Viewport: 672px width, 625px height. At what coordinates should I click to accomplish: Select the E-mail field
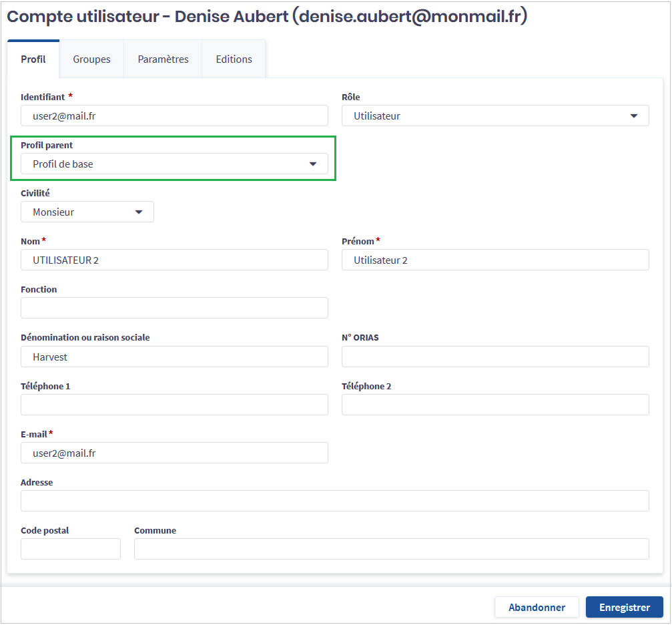(174, 453)
